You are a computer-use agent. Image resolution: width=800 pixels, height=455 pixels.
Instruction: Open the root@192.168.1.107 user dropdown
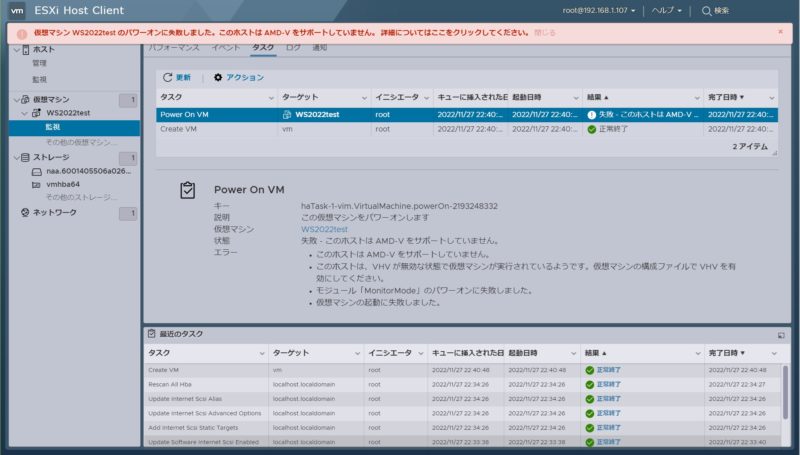click(x=599, y=10)
